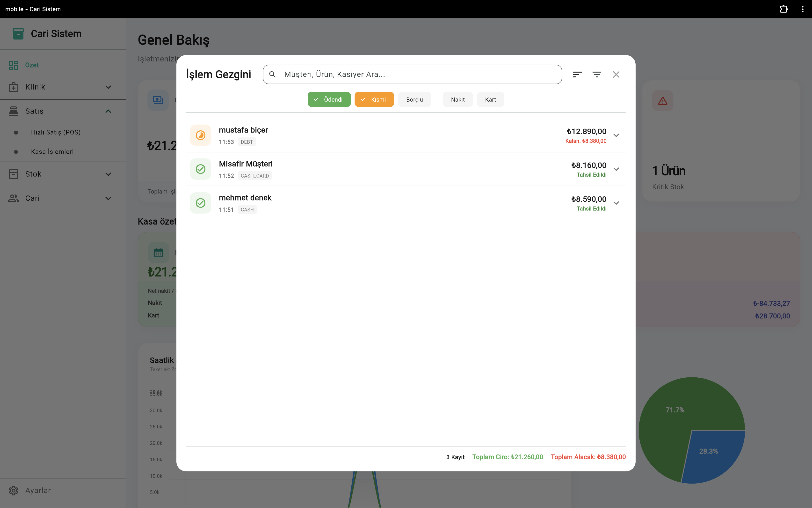Click the CASH_CARD tag on Misafir Müşteri row

pyautogui.click(x=255, y=176)
